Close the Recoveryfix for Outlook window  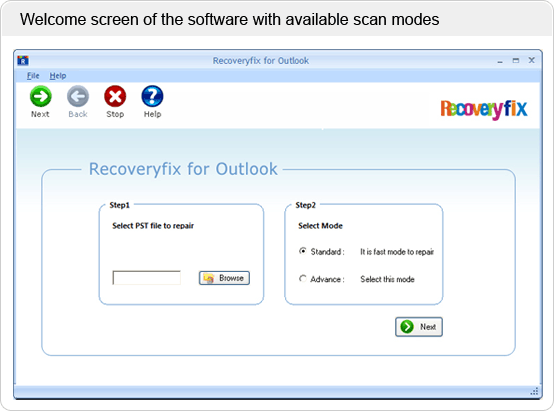pos(531,60)
